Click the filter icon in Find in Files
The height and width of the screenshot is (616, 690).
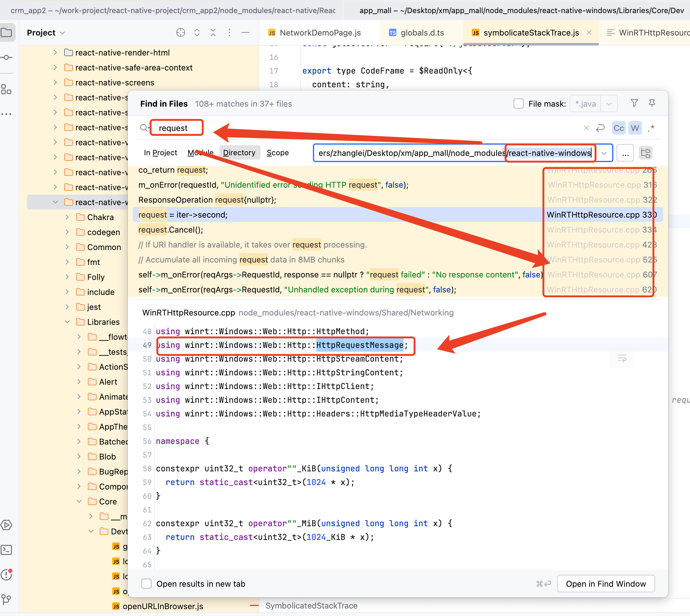(x=634, y=103)
